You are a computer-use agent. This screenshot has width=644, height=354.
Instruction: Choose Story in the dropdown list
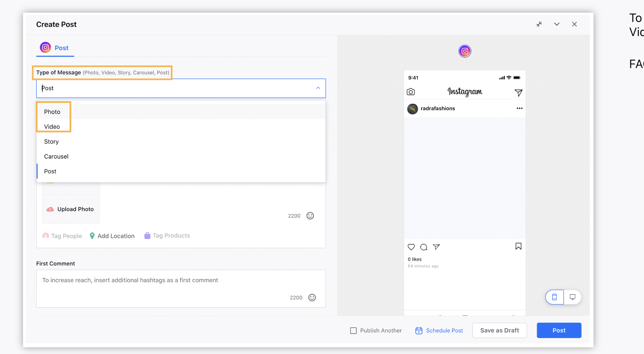181,141
